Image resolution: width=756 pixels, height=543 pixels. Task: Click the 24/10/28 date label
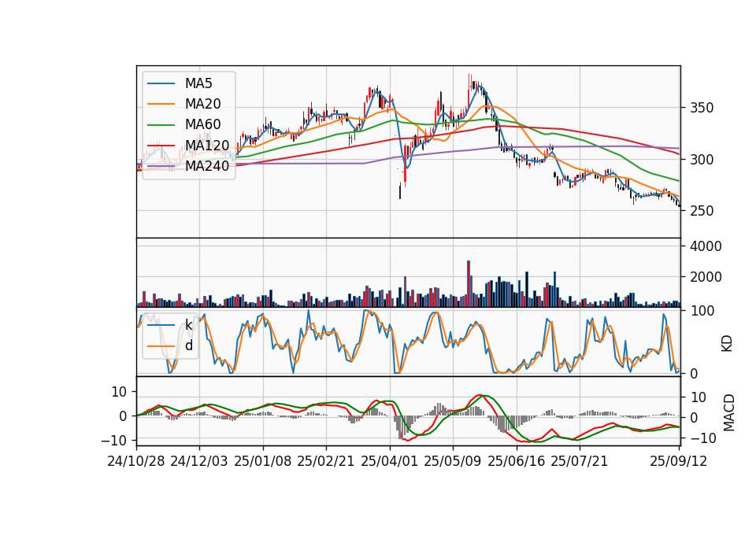tap(136, 461)
